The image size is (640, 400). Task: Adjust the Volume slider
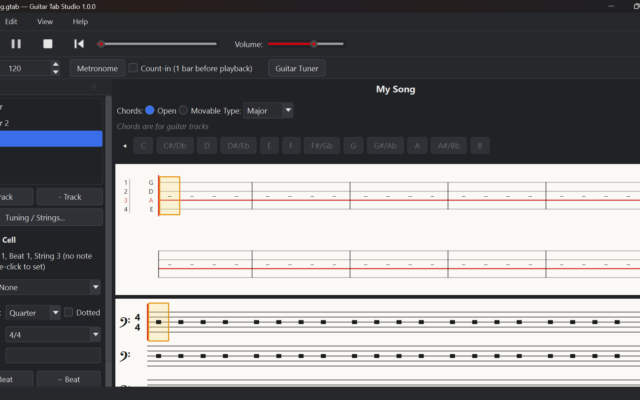coord(306,44)
